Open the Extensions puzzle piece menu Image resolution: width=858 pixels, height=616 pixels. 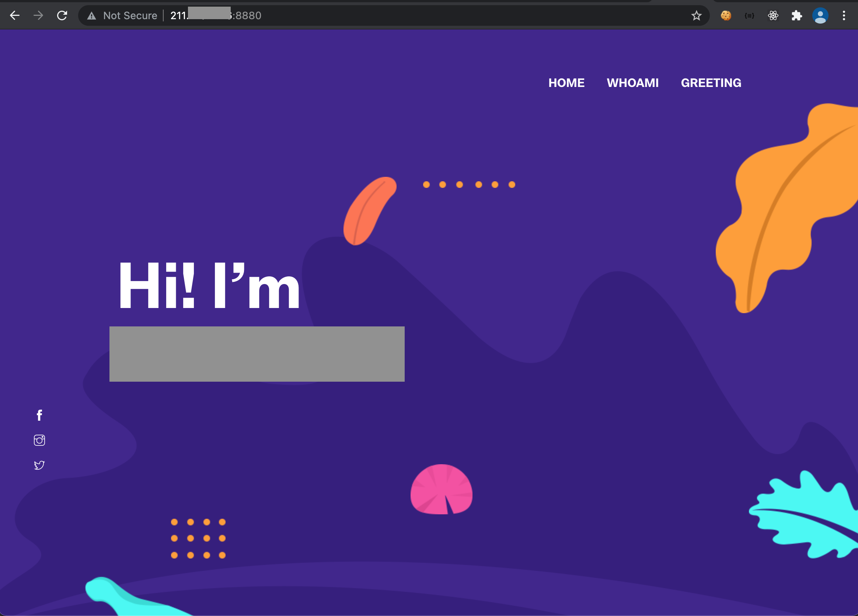797,15
